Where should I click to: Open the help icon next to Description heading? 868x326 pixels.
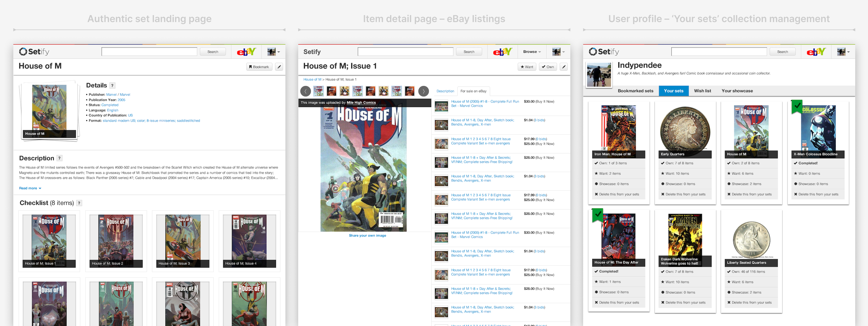click(x=59, y=158)
